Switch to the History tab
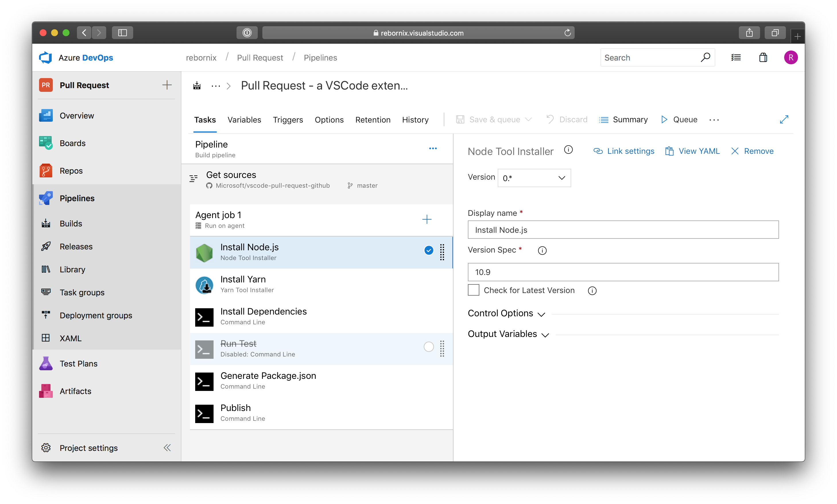The image size is (837, 504). [x=415, y=120]
